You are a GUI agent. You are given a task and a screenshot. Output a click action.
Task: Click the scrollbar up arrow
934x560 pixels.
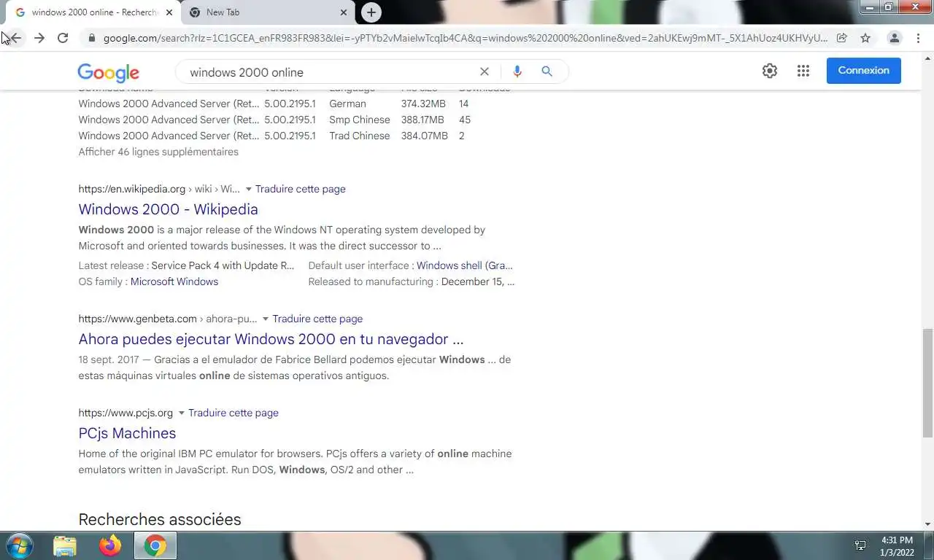click(x=927, y=57)
